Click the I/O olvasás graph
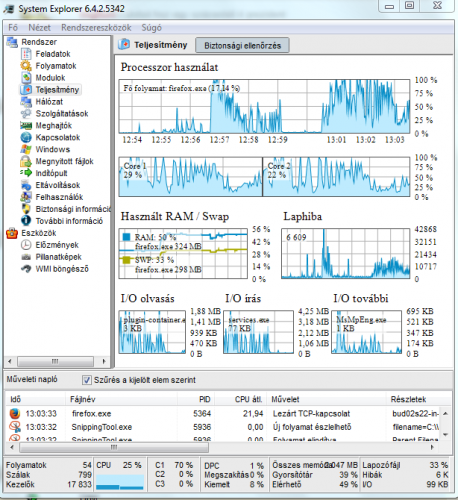This screenshot has height=500, width=458. (152, 332)
